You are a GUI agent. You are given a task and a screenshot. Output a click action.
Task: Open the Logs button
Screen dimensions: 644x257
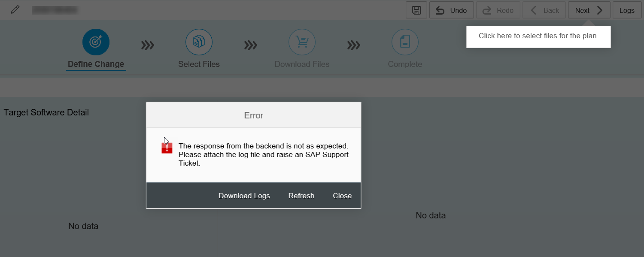coord(627,10)
